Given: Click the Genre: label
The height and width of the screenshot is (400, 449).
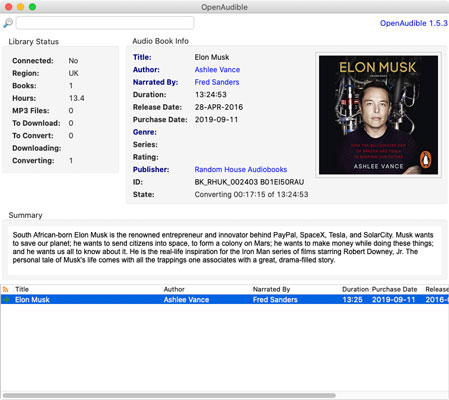Looking at the screenshot, I should coord(145,132).
